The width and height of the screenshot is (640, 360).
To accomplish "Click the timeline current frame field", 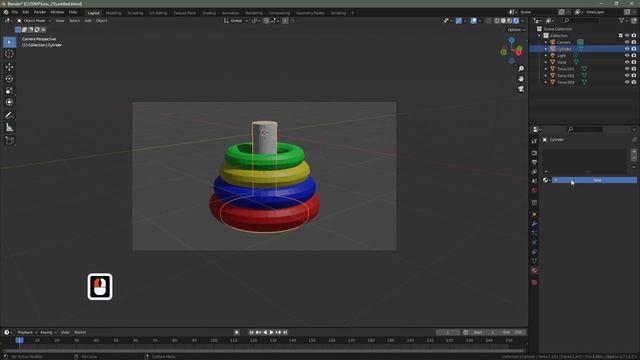I will pos(448,332).
